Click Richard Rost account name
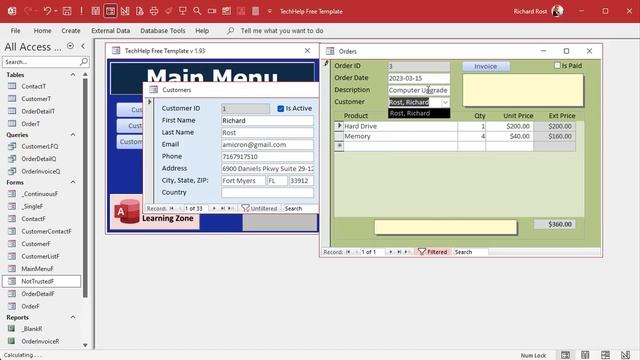Viewport: 640px width, 360px height. click(530, 11)
